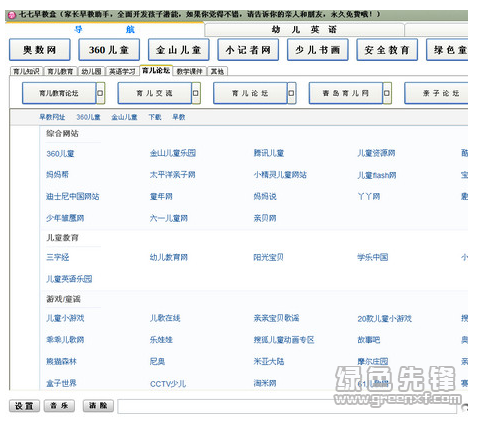Open the 金山儿童乐园 link
Image resolution: width=483 pixels, height=424 pixels.
click(x=173, y=153)
